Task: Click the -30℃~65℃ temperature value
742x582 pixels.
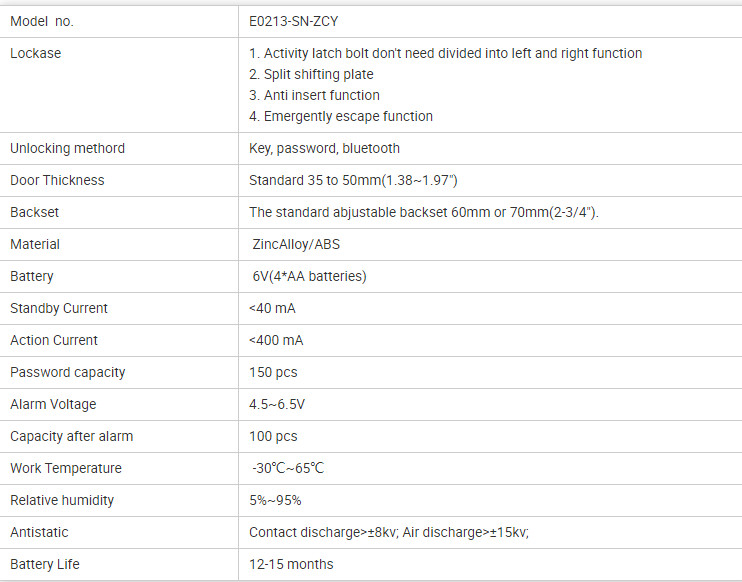Action: pos(288,468)
